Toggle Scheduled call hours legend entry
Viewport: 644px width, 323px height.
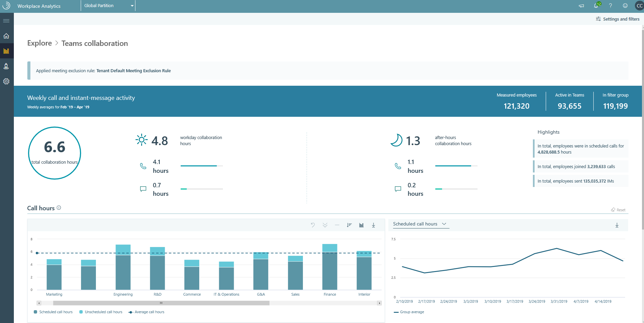pyautogui.click(x=53, y=312)
